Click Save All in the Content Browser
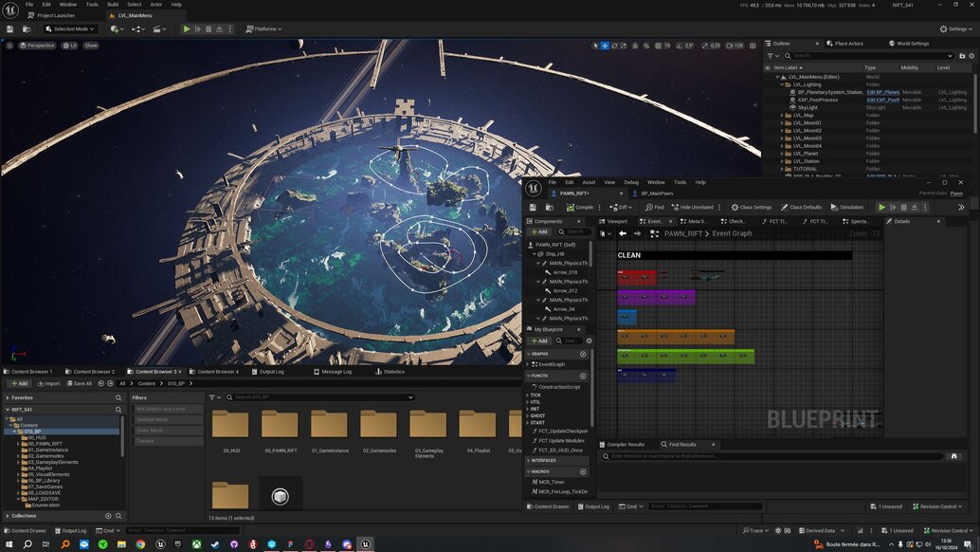980x552 pixels. coord(78,383)
